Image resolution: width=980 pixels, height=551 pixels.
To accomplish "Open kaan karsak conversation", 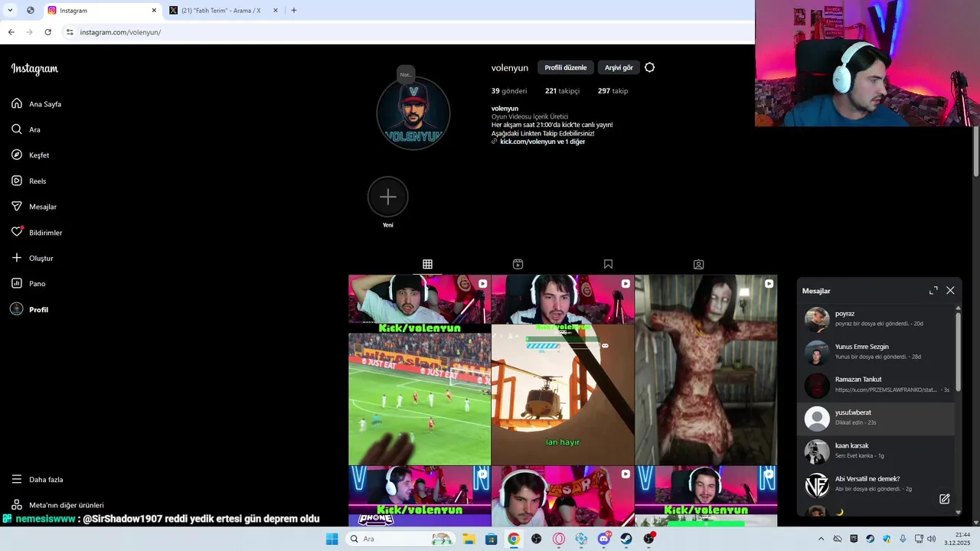I will click(876, 452).
